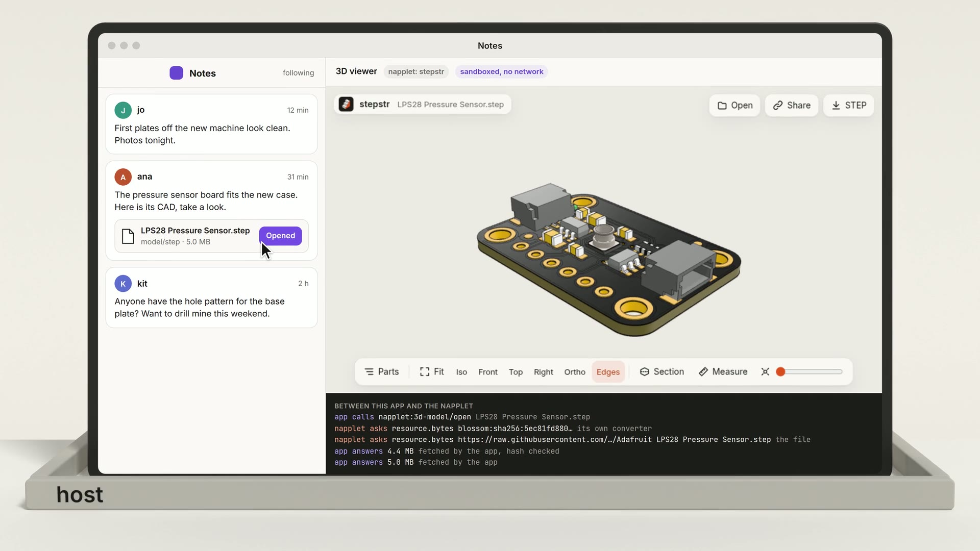The width and height of the screenshot is (980, 551).
Task: Switch to Top view
Action: coord(516,372)
